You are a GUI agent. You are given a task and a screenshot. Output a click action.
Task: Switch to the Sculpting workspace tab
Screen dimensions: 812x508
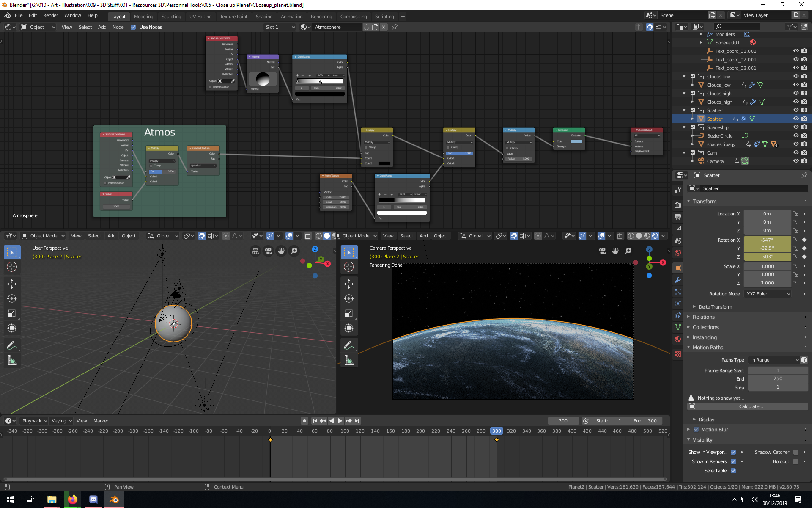(x=171, y=17)
